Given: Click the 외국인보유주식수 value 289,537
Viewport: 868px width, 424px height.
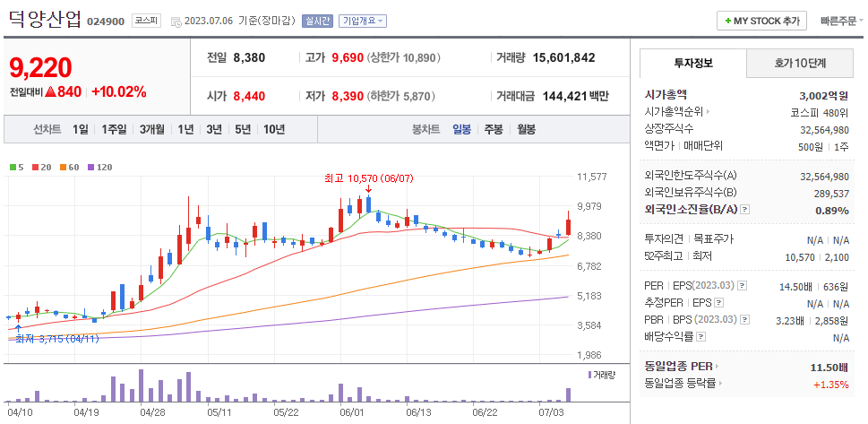Looking at the screenshot, I should click(832, 194).
